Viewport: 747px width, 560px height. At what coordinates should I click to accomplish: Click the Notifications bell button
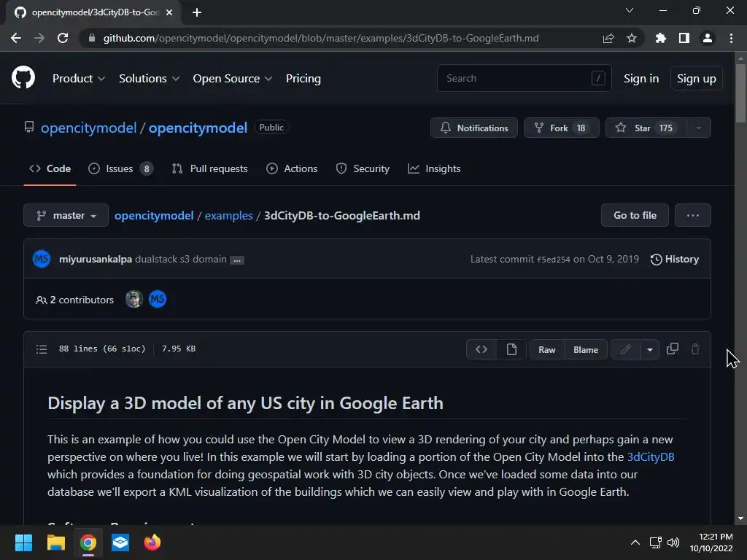[473, 128]
